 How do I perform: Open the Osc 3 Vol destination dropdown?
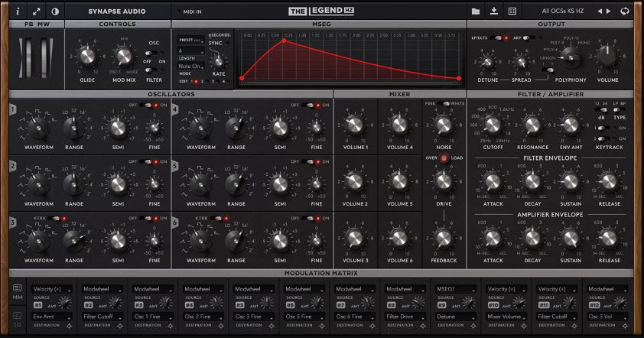click(x=607, y=317)
